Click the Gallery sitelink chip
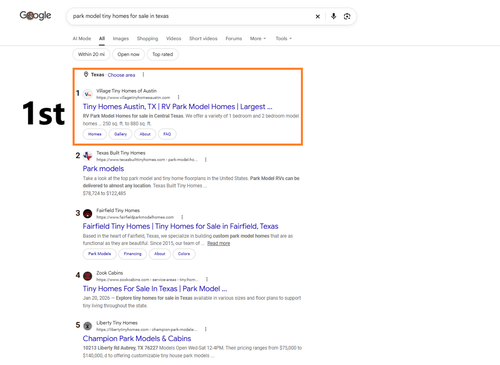Image resolution: width=500 pixels, height=365 pixels. [120, 134]
